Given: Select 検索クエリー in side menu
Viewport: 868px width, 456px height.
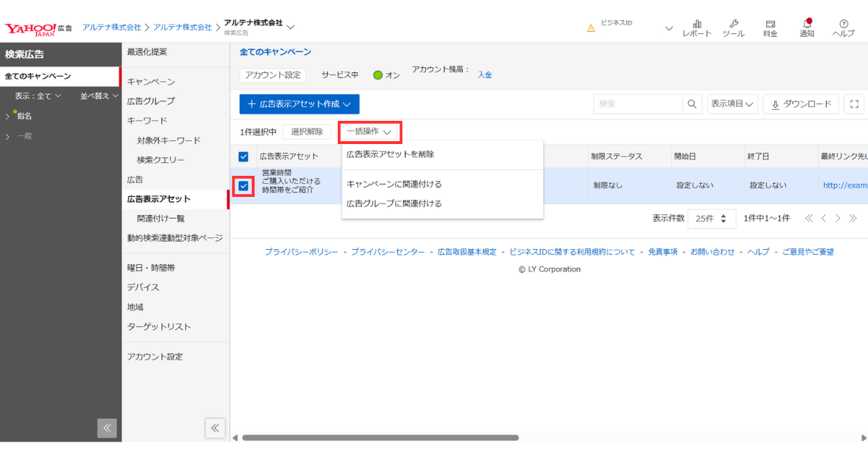Looking at the screenshot, I should tap(161, 160).
